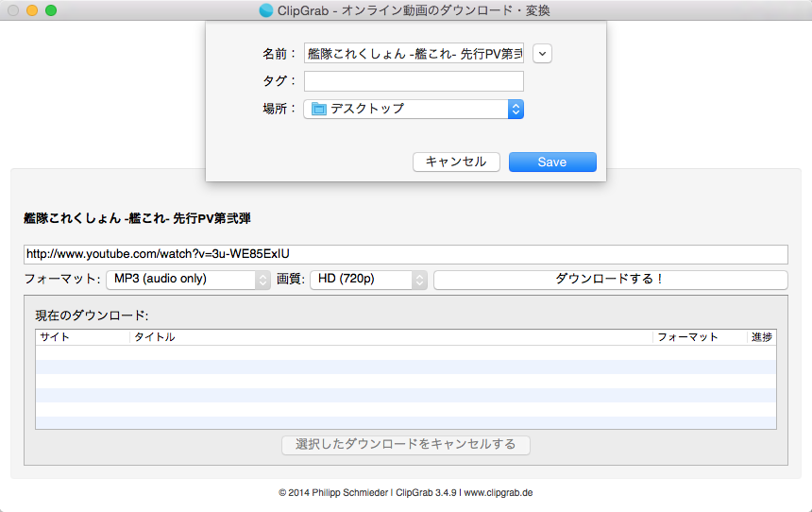
Task: Click the YouTube URL input field
Action: 405,254
